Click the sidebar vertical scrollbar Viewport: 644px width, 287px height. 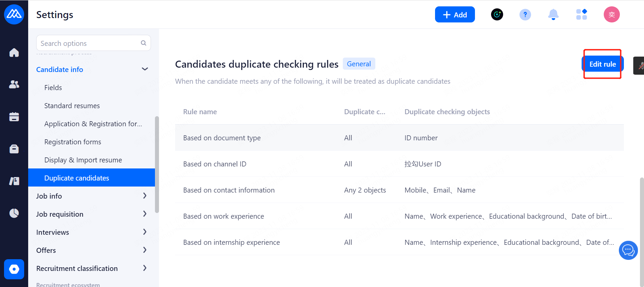(157, 164)
